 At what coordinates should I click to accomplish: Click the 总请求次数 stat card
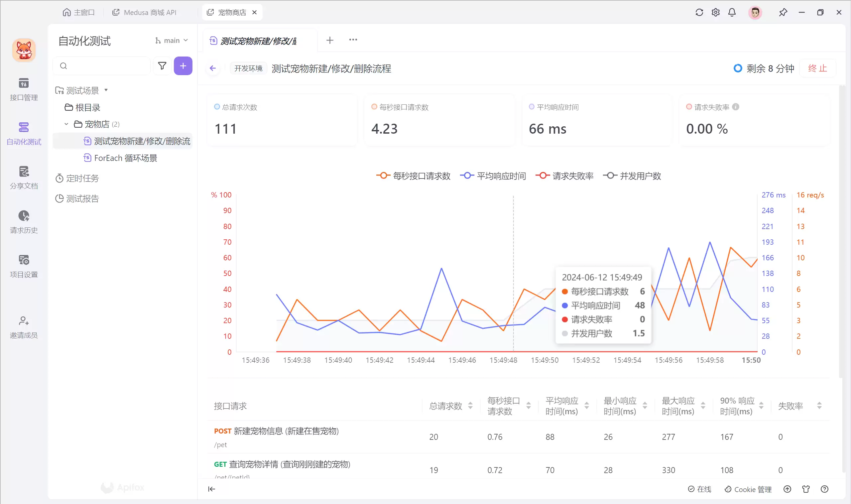click(282, 121)
